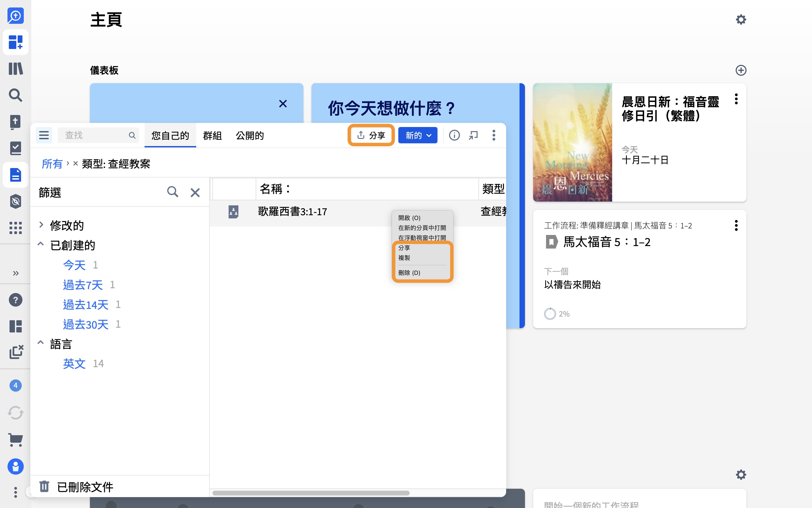Close the 篩選 filter pane
The image size is (812, 508).
tap(195, 193)
